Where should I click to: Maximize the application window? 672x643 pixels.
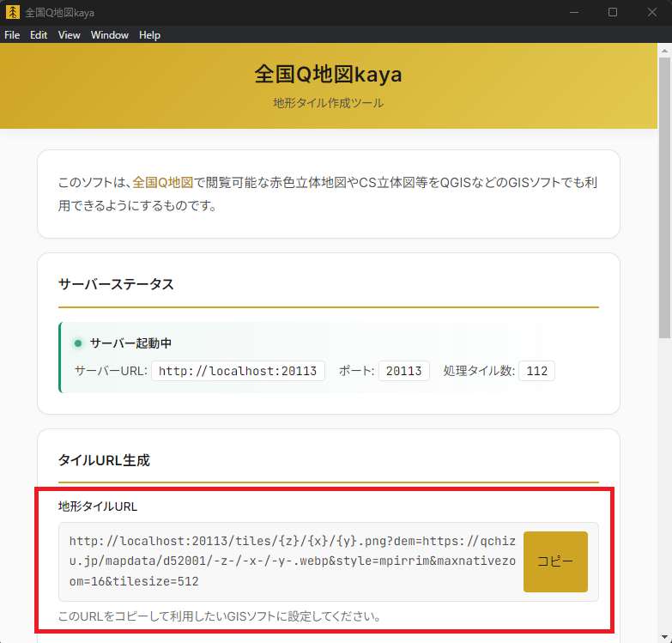click(613, 12)
